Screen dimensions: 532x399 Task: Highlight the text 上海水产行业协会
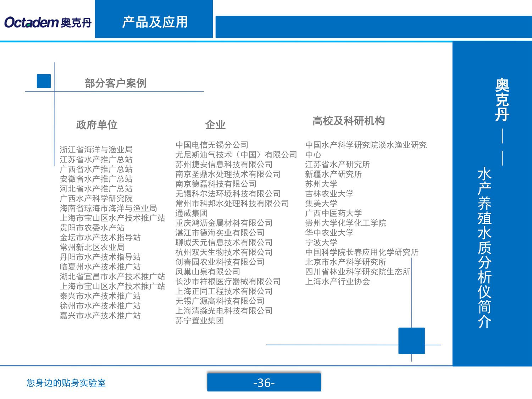[x=338, y=282]
